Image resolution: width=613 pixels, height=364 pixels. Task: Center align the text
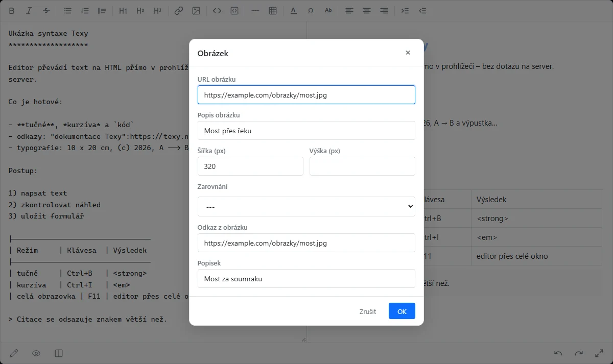point(367,10)
